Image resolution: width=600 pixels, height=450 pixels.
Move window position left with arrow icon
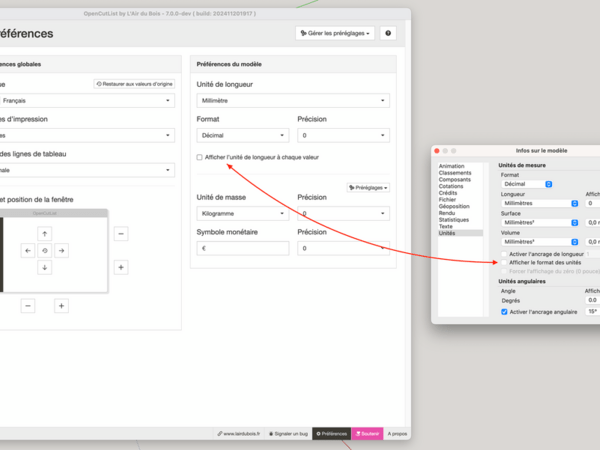pos(27,250)
